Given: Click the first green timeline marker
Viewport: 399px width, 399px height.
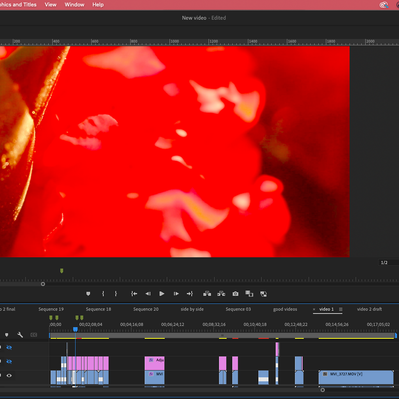Looking at the screenshot, I should click(51, 318).
